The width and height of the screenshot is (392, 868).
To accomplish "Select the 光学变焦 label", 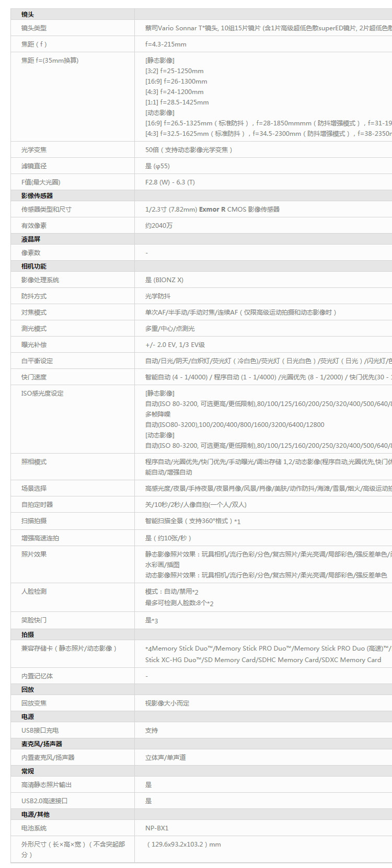I will [x=34, y=150].
